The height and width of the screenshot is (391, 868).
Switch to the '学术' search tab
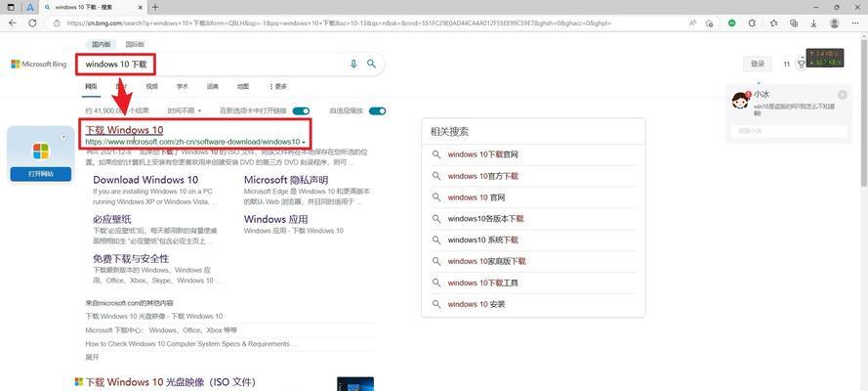183,86
